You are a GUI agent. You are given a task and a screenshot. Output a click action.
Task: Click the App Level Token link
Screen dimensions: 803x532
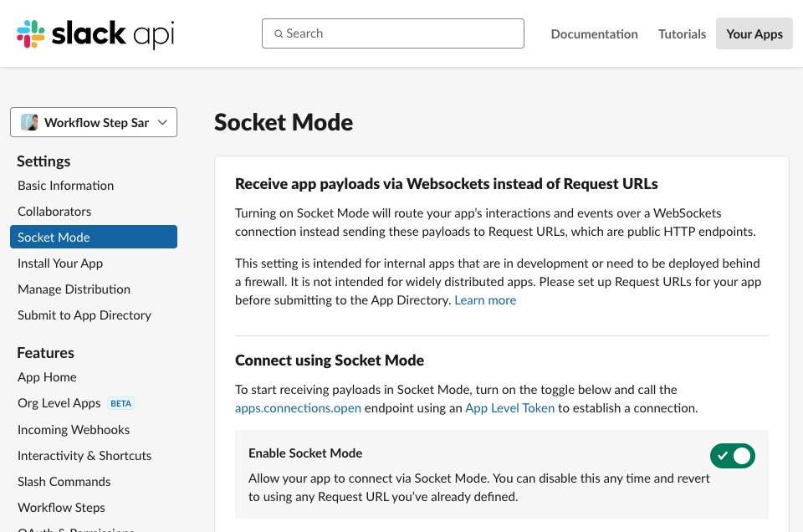(509, 408)
